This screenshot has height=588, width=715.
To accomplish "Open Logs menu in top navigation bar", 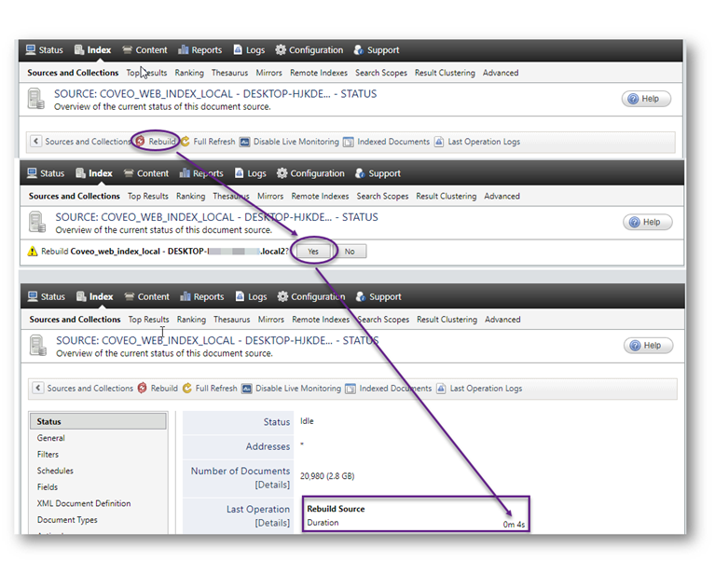I will tap(249, 50).
